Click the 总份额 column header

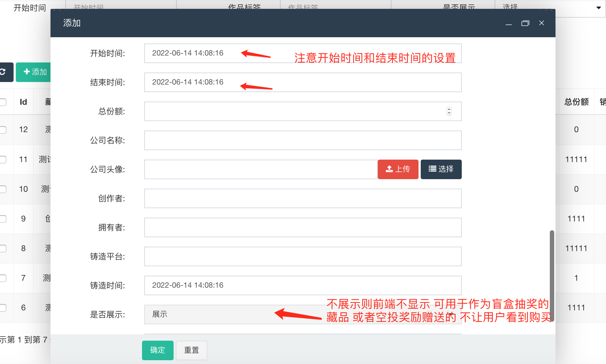[576, 102]
